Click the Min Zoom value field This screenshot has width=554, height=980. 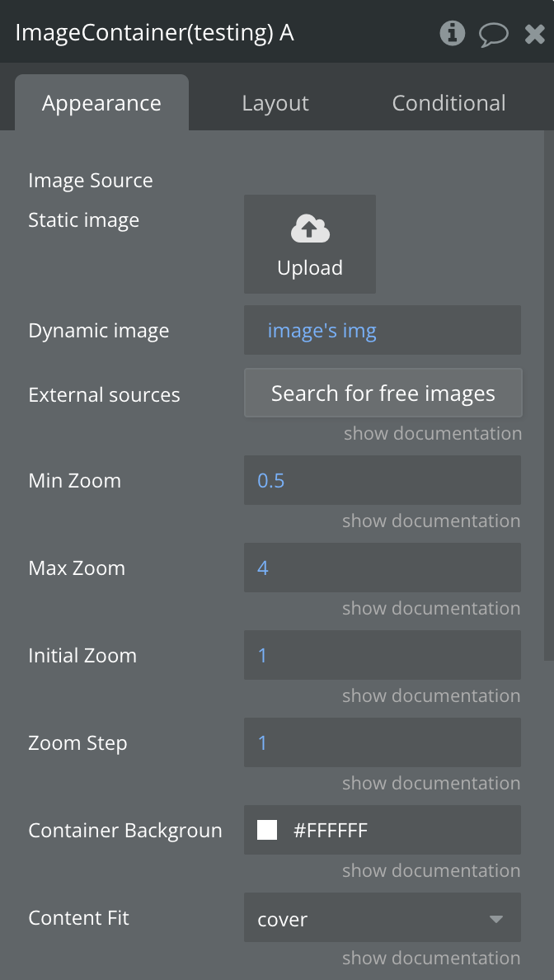point(383,481)
